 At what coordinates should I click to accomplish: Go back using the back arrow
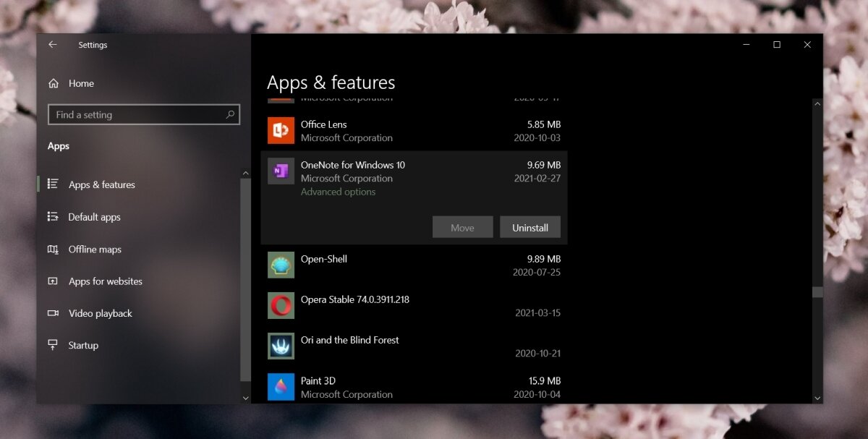53,45
